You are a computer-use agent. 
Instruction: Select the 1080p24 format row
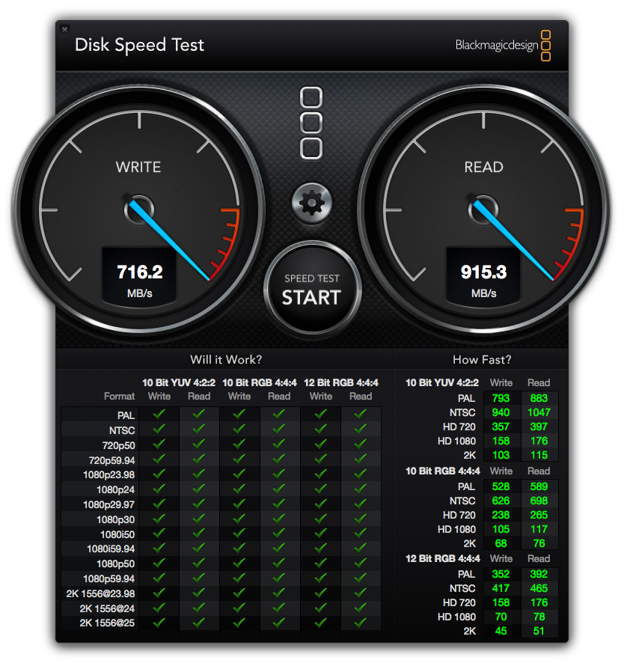(x=221, y=489)
